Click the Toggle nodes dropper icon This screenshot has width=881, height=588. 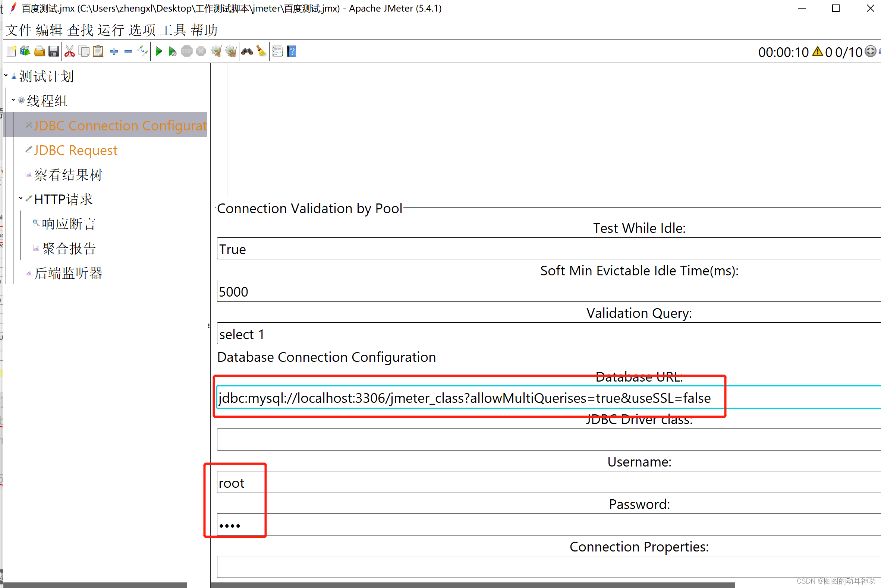142,51
